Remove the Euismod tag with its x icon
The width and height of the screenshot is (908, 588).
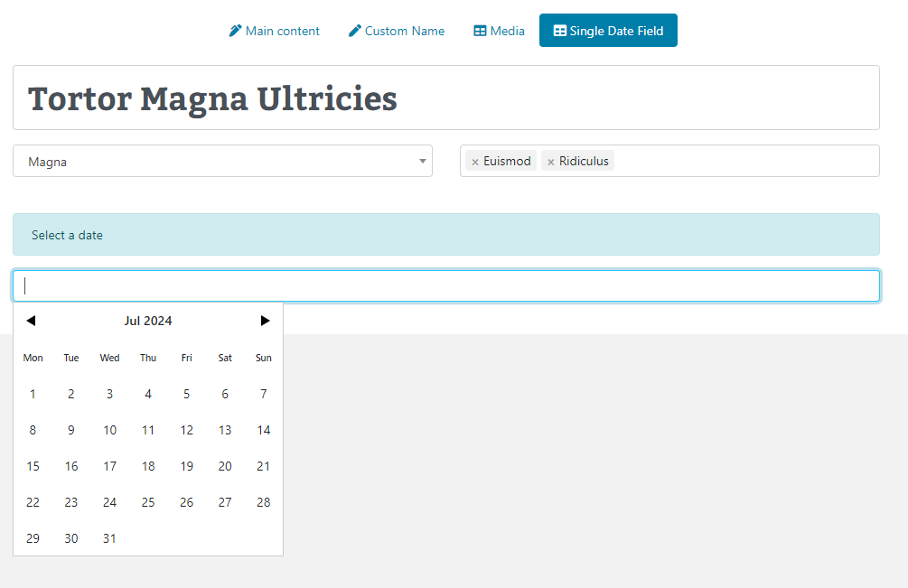click(x=475, y=161)
